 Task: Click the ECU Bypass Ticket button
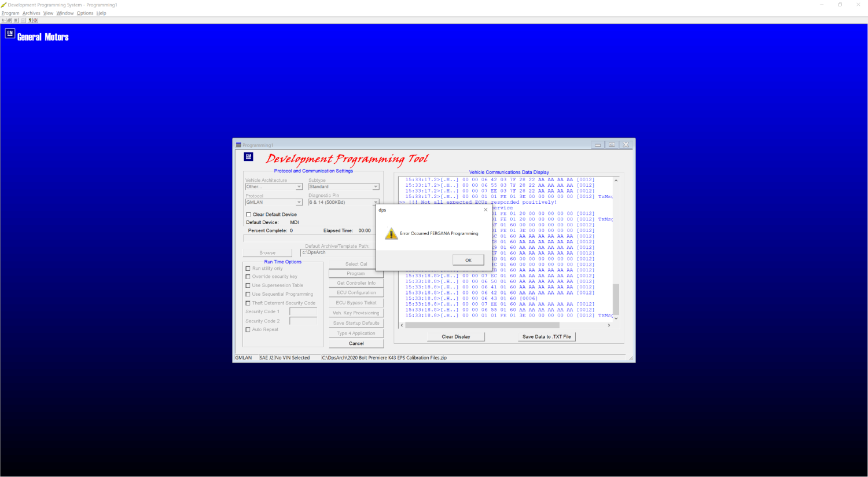(x=356, y=303)
